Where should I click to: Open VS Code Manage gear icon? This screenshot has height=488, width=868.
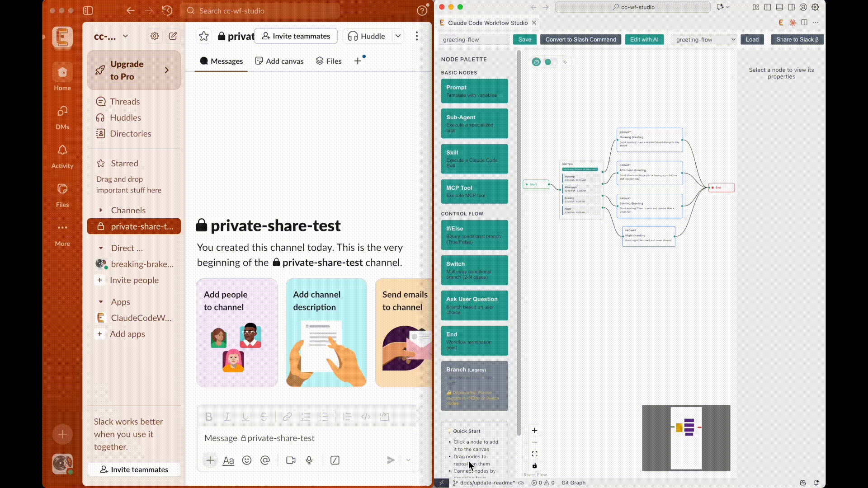coord(815,7)
